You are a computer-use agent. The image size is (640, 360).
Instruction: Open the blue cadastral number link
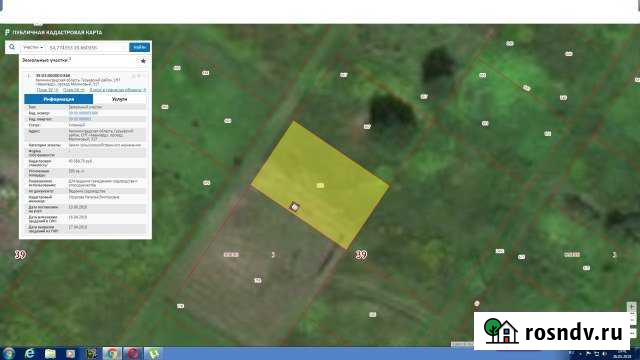83,113
